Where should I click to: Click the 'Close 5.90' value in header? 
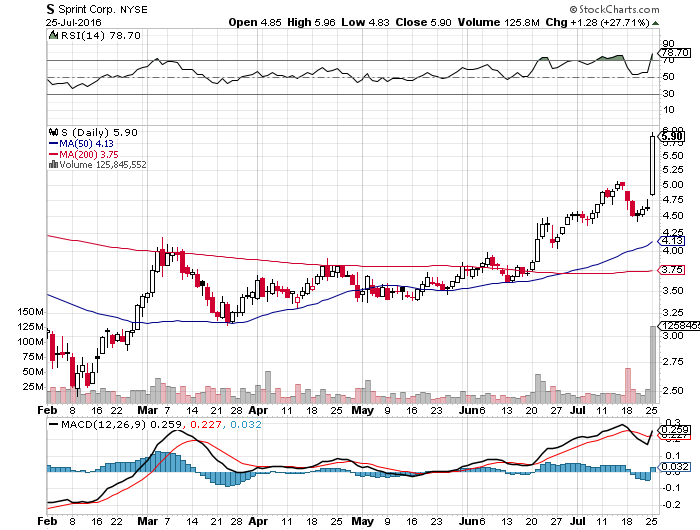[423, 22]
